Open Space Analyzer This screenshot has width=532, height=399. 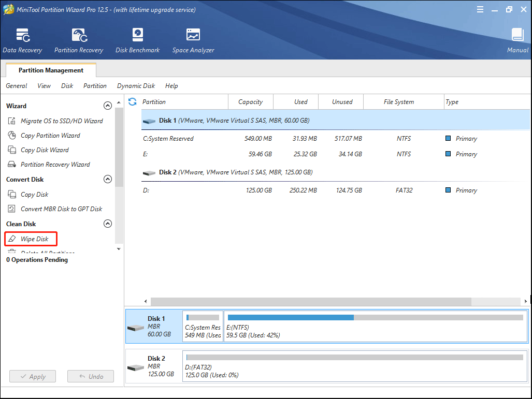[193, 40]
